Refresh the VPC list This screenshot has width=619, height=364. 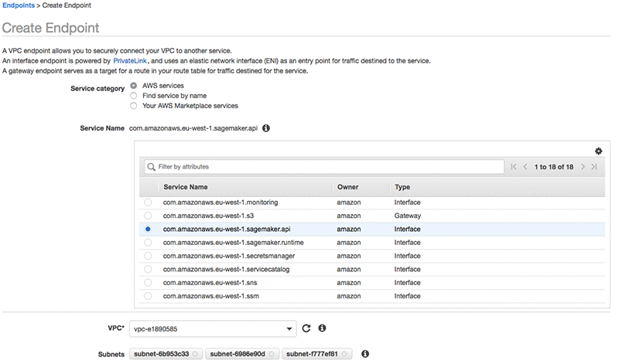(306, 328)
